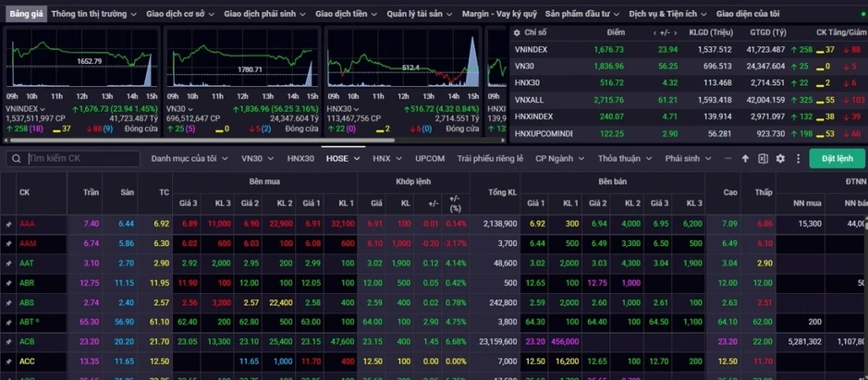Open Margin - Vay ký quỹ menu

click(499, 14)
